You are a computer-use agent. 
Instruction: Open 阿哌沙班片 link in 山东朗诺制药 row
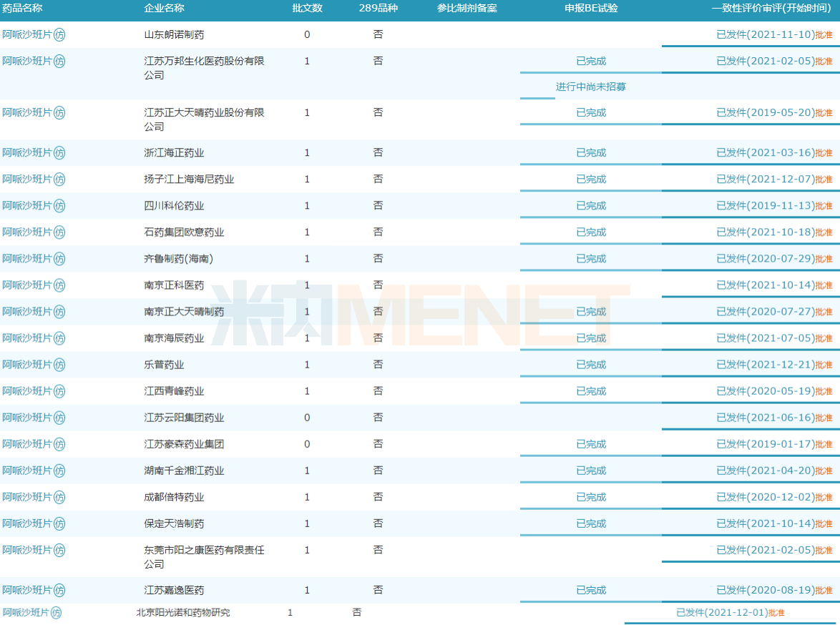click(26, 34)
